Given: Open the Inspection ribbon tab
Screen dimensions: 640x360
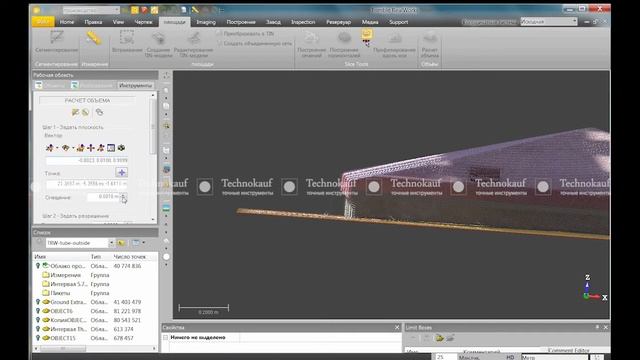Looking at the screenshot, I should click(x=303, y=22).
